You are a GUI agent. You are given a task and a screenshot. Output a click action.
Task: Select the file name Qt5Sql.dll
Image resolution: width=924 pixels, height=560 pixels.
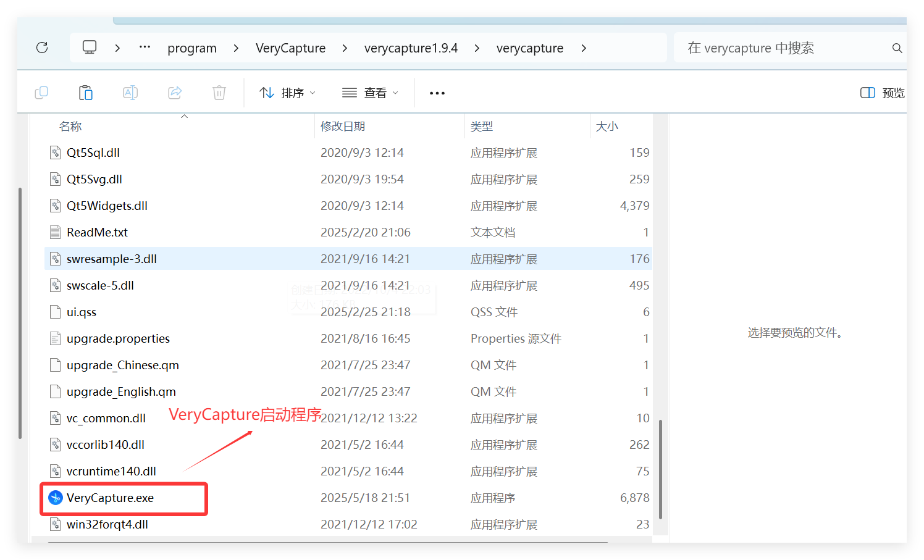(93, 153)
